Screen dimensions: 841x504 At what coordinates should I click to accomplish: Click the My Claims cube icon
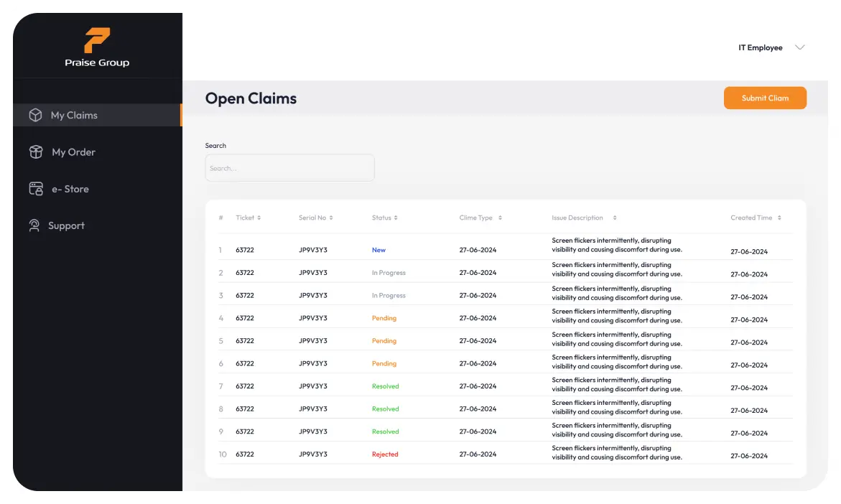coord(35,115)
